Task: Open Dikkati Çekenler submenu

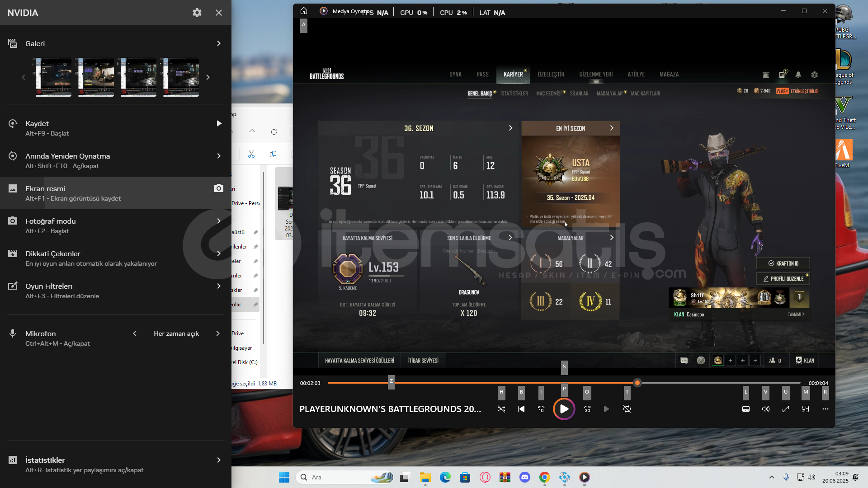Action: 219,253
